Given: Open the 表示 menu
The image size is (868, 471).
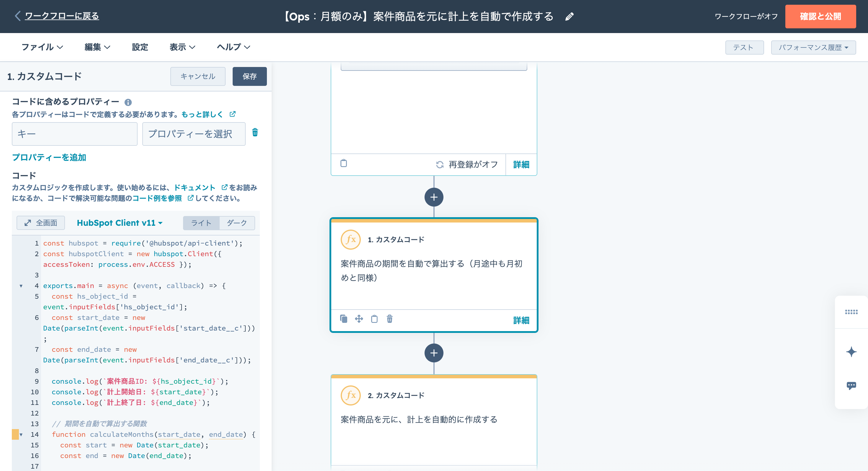Looking at the screenshot, I should (x=182, y=47).
